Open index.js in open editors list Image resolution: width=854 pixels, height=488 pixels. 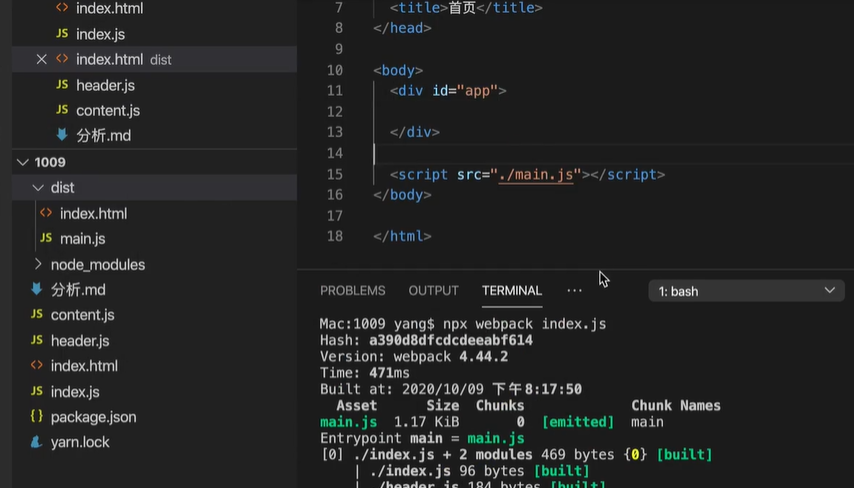point(100,34)
